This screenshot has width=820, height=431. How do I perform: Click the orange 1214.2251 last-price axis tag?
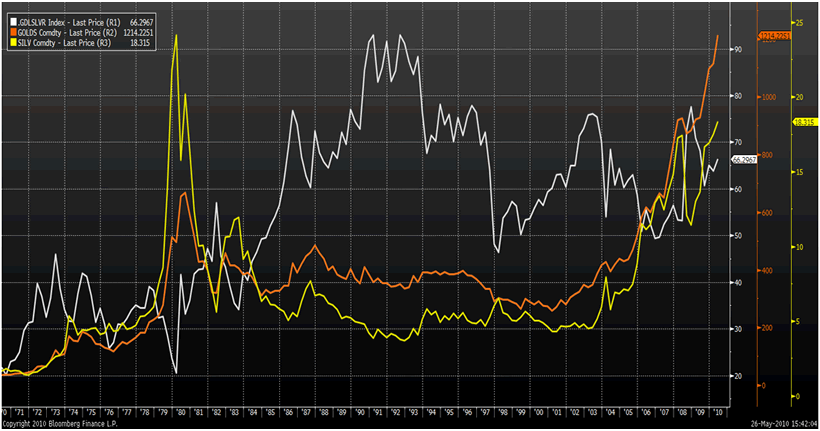point(775,36)
